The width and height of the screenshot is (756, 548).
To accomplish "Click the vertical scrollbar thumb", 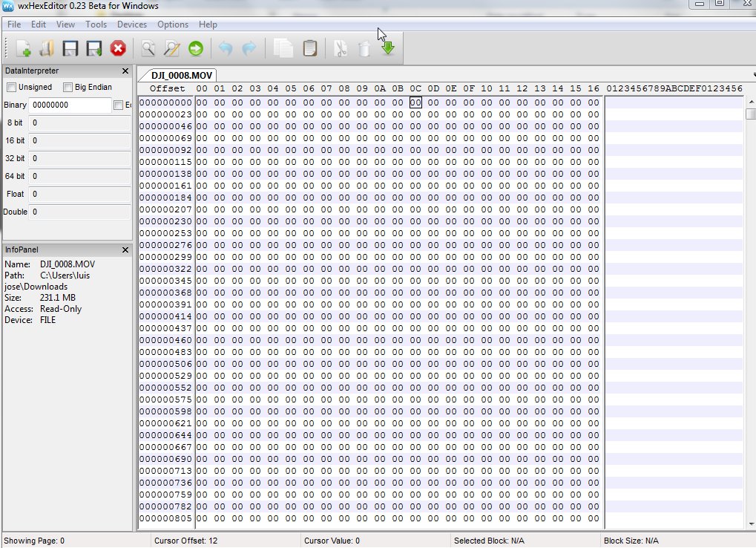I will tap(751, 114).
